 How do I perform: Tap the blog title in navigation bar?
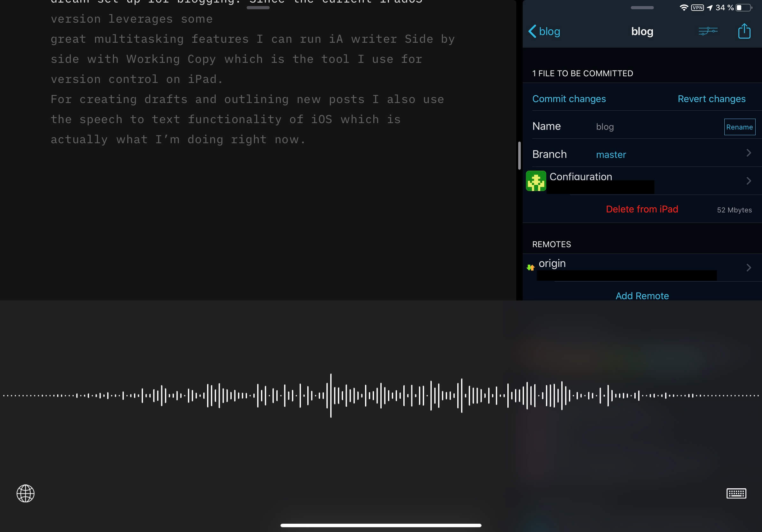pos(642,31)
